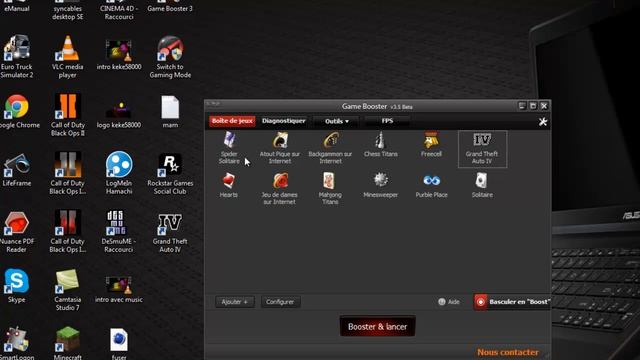
Task: Click Booster & lancer button
Action: click(x=378, y=326)
